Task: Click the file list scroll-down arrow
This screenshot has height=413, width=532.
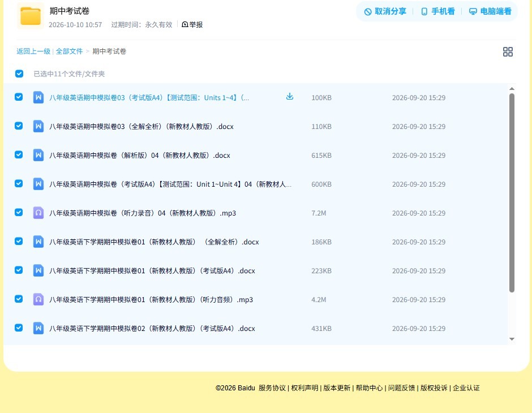Action: coord(512,339)
